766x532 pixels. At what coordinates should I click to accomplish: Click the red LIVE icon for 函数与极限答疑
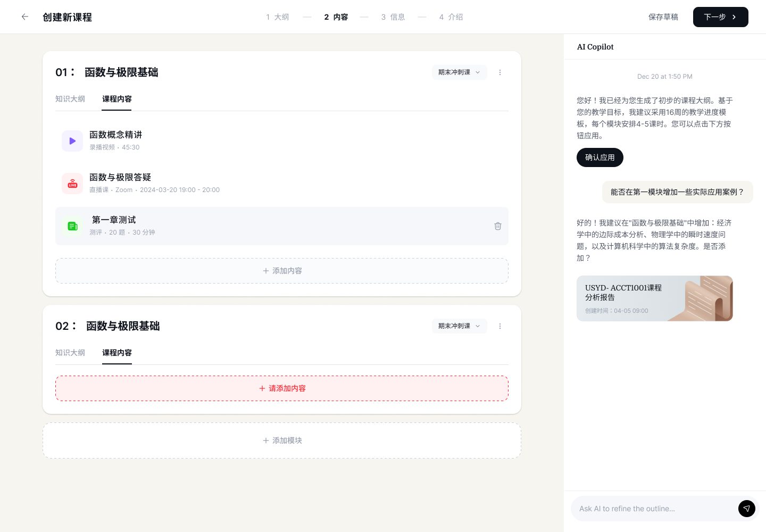(72, 184)
